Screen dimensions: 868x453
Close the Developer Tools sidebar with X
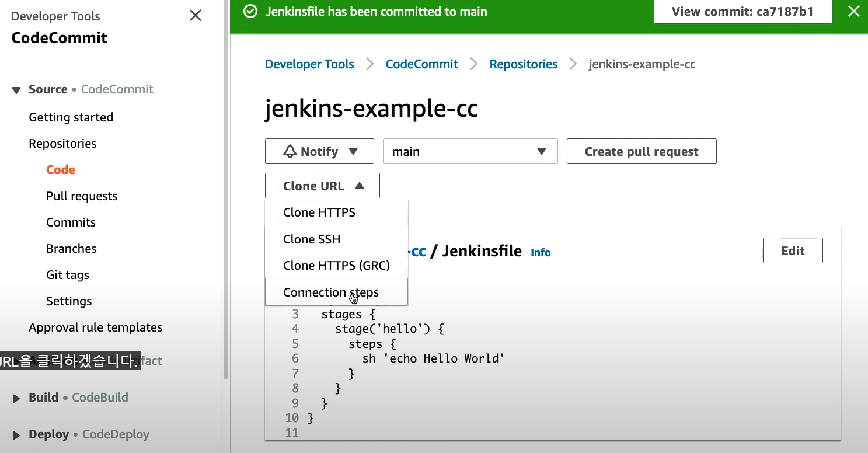(x=196, y=16)
